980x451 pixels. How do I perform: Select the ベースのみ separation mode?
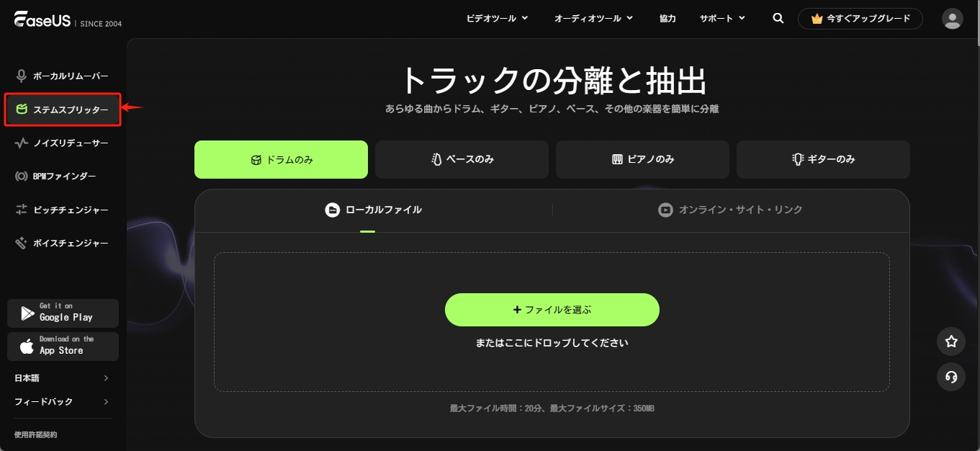pos(462,159)
